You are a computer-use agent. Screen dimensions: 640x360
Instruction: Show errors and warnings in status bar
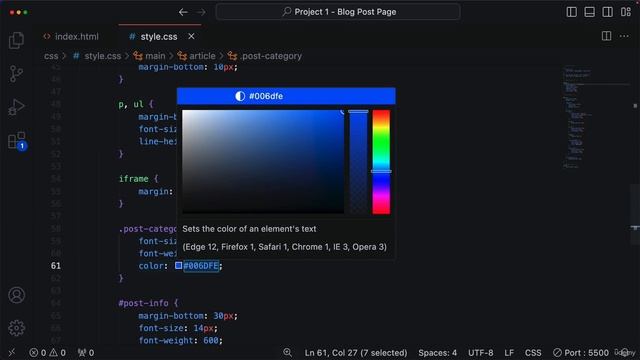pyautogui.click(x=47, y=353)
